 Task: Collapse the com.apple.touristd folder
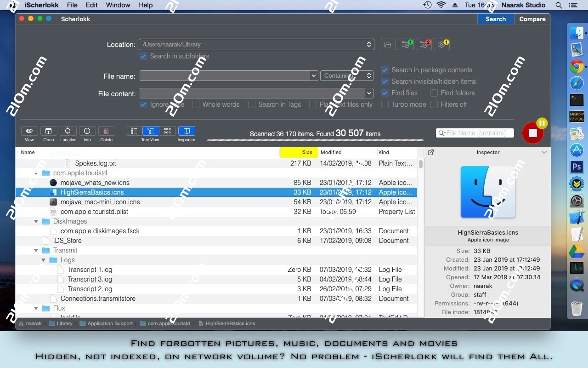36,173
